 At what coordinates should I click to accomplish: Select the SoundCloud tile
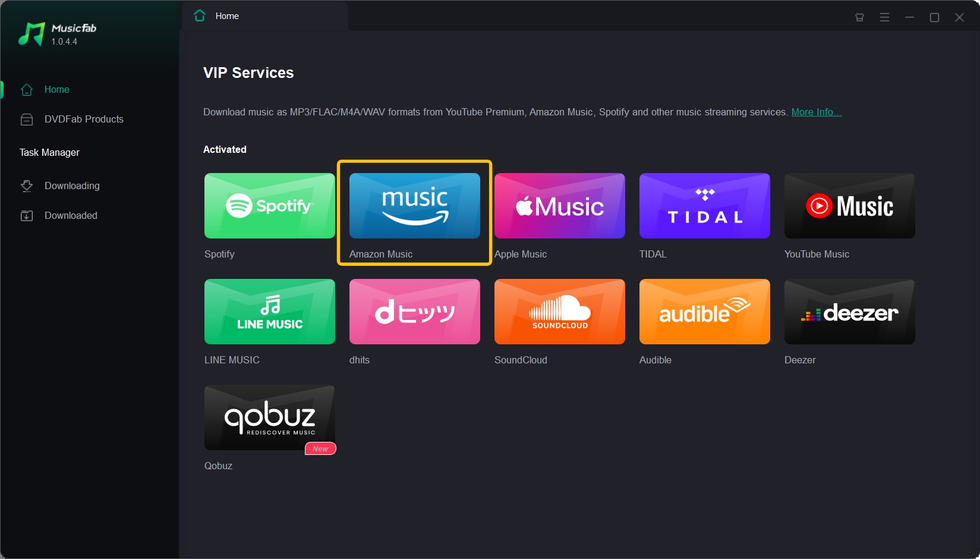tap(559, 312)
